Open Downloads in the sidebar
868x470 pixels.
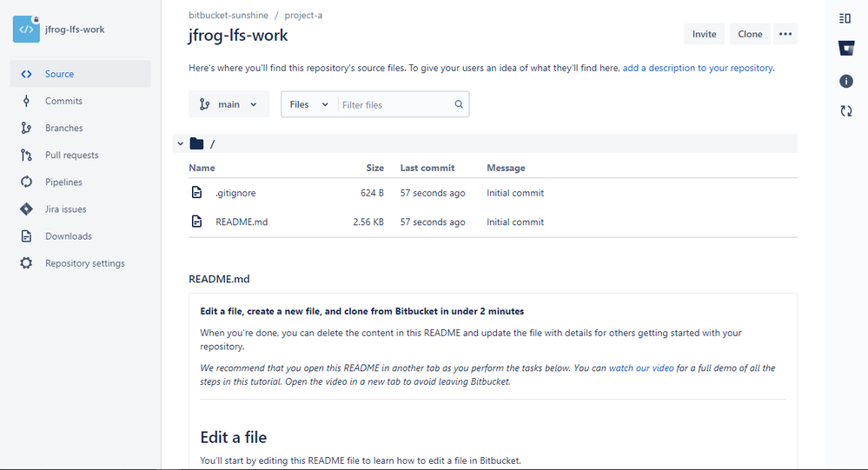click(x=80, y=235)
